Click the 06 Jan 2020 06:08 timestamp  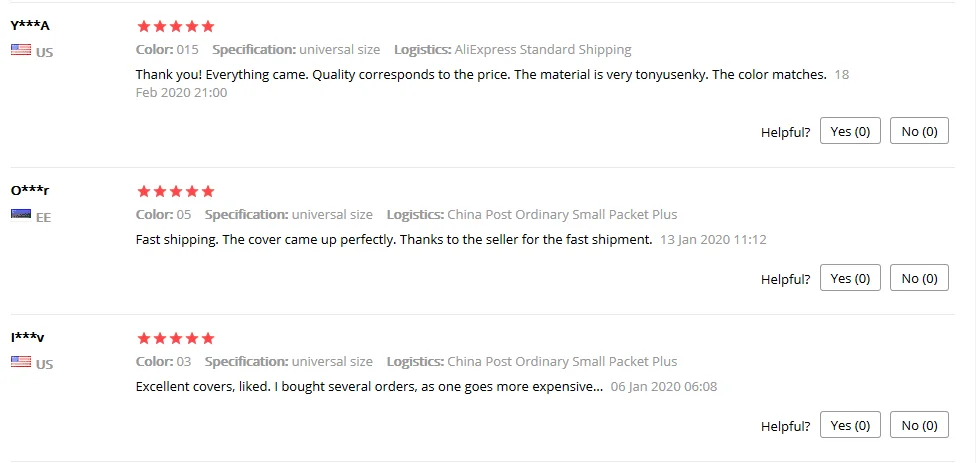pyautogui.click(x=663, y=387)
